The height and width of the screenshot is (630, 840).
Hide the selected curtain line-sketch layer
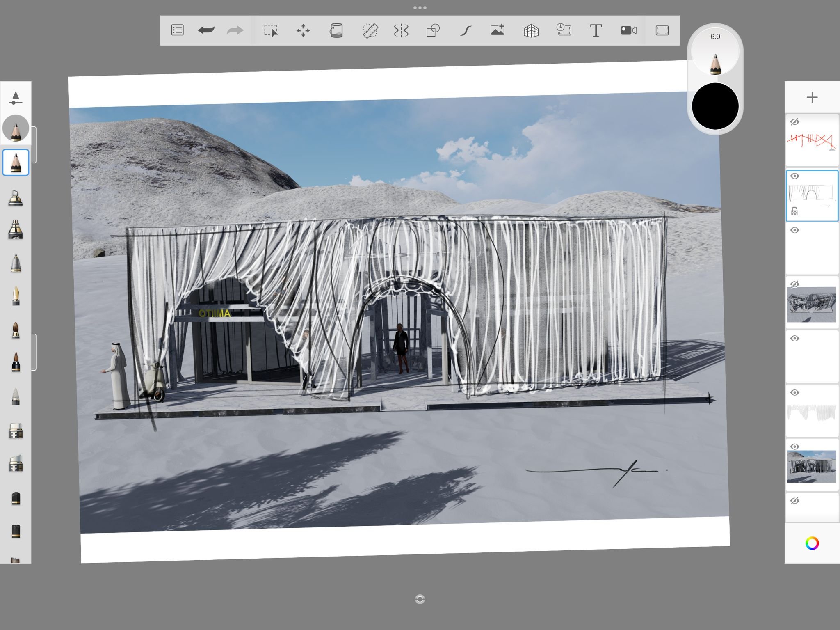794,176
